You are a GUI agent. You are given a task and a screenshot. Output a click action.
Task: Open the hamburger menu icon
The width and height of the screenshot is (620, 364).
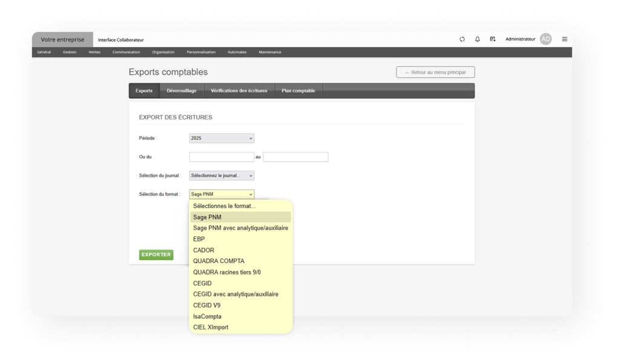564,39
